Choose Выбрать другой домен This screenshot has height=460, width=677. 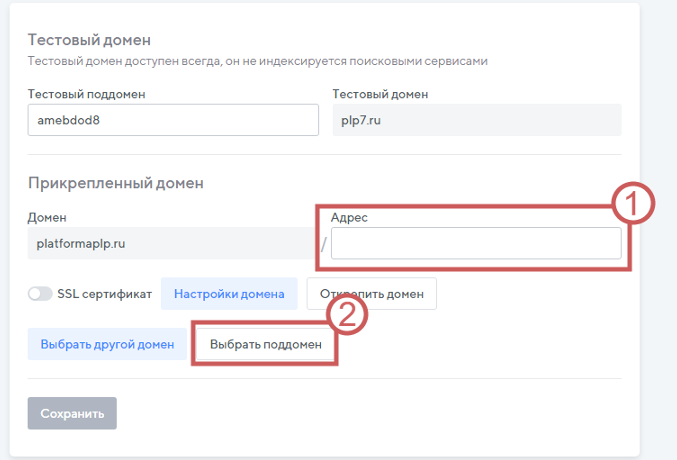tap(108, 344)
